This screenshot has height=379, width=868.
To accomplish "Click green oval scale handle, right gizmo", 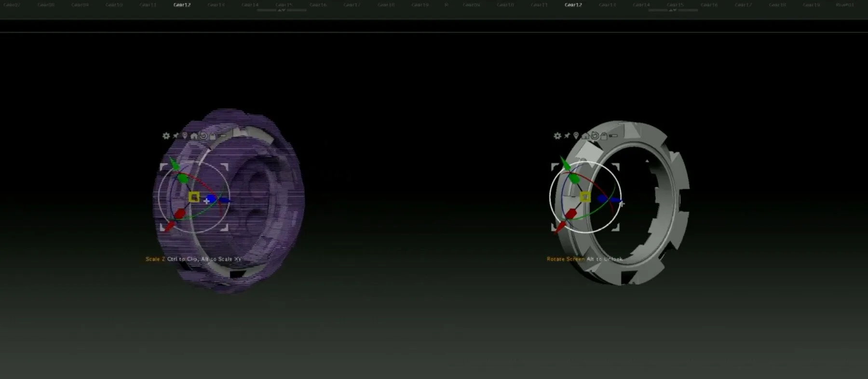I will pyautogui.click(x=574, y=178).
